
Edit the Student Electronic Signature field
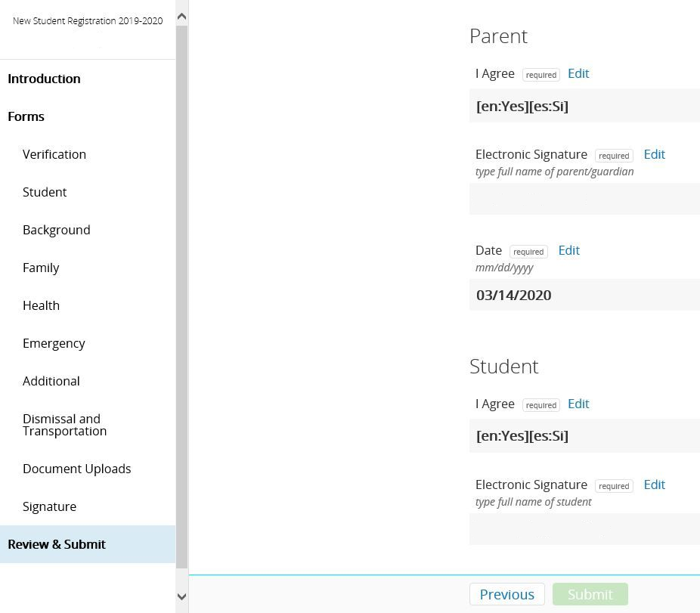654,485
